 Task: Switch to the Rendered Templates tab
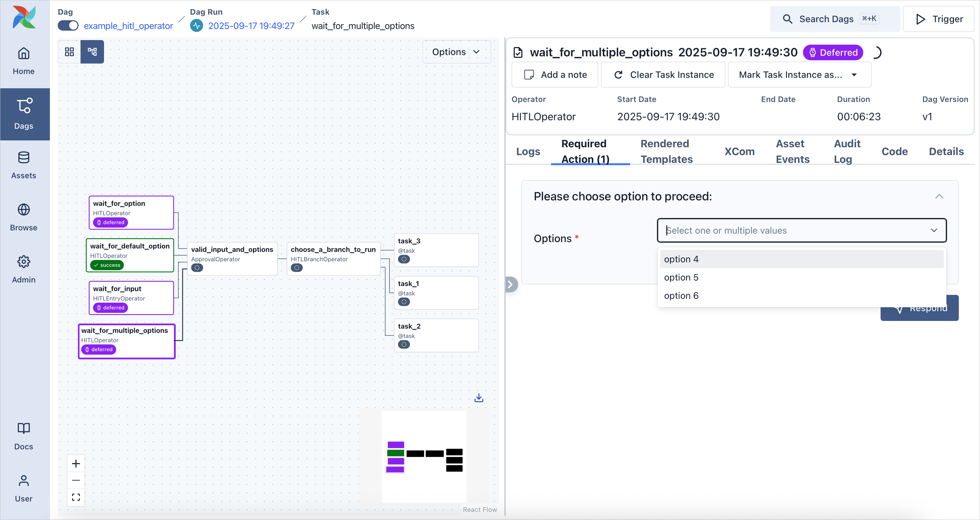[665, 151]
